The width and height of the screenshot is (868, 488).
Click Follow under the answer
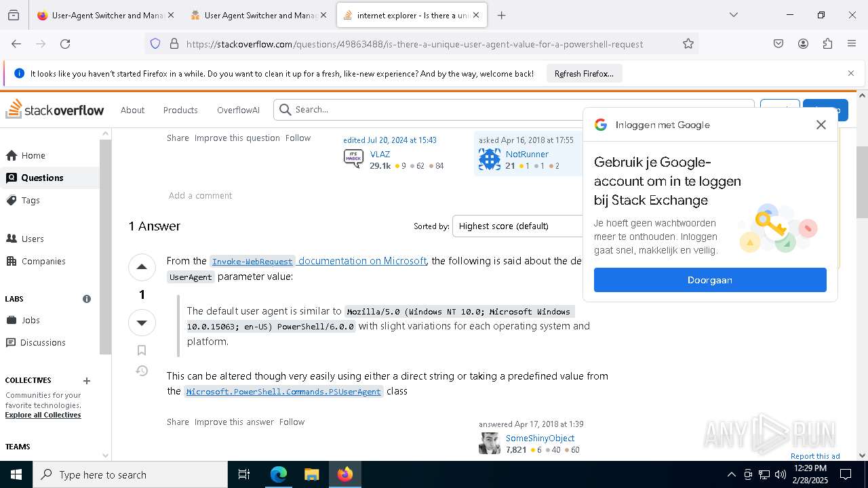pos(292,422)
